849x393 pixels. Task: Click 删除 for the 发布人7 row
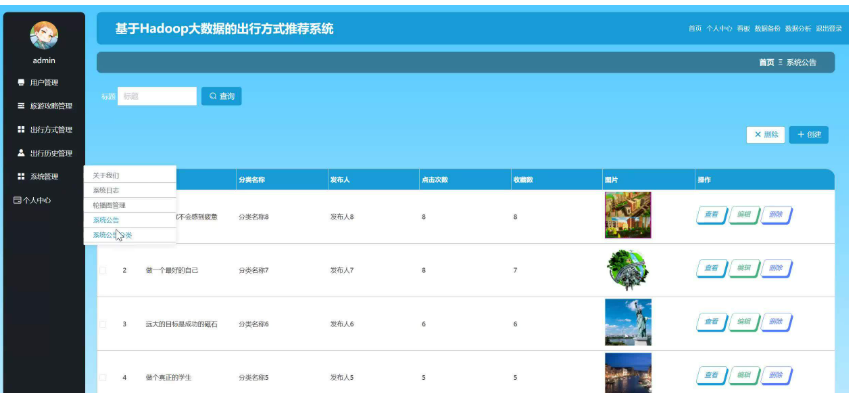(776, 268)
